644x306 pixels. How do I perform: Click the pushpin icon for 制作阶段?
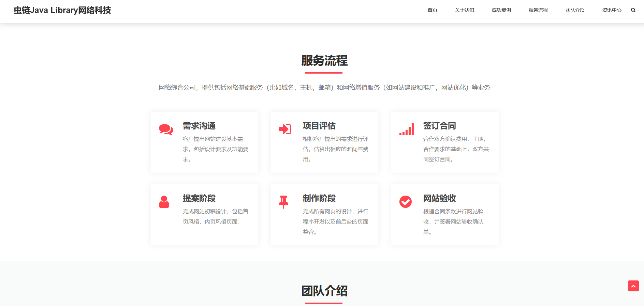tap(283, 202)
